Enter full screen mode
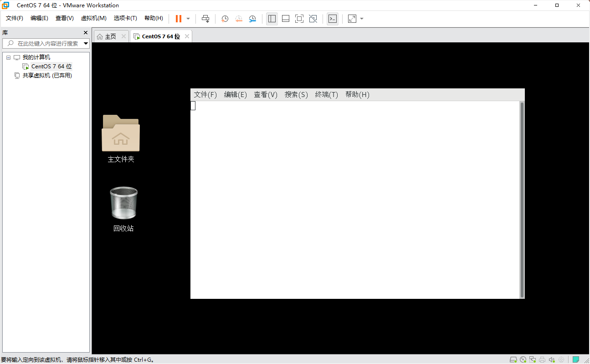This screenshot has height=364, width=590. 299,19
